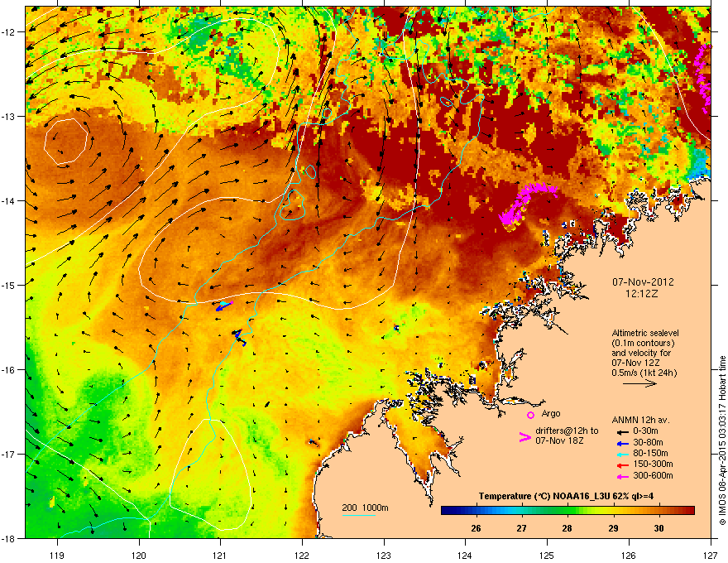The height and width of the screenshot is (563, 728).
Task: Click the longitude axis label 122
Action: click(x=302, y=555)
